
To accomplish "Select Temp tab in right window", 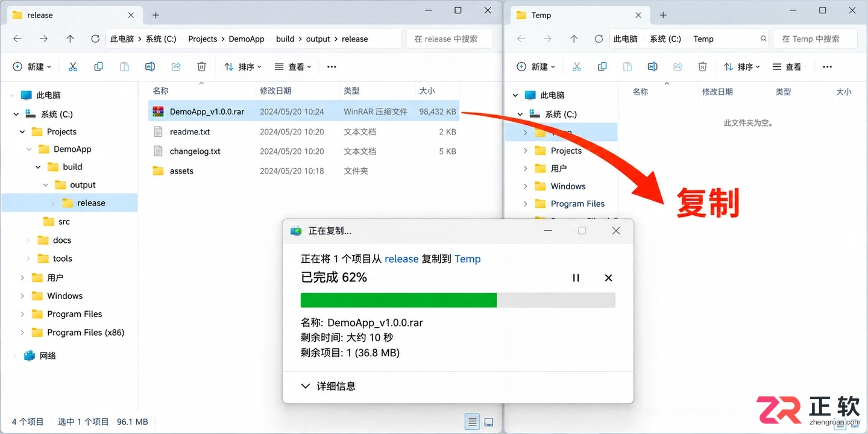I will 581,15.
